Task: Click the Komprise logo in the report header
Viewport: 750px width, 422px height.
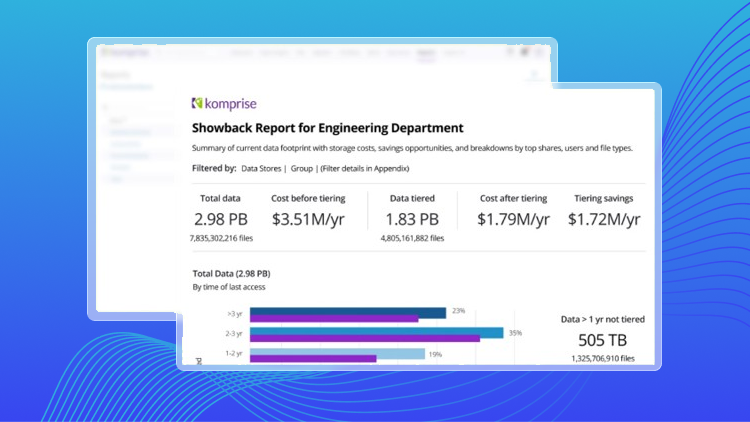Action: click(222, 103)
